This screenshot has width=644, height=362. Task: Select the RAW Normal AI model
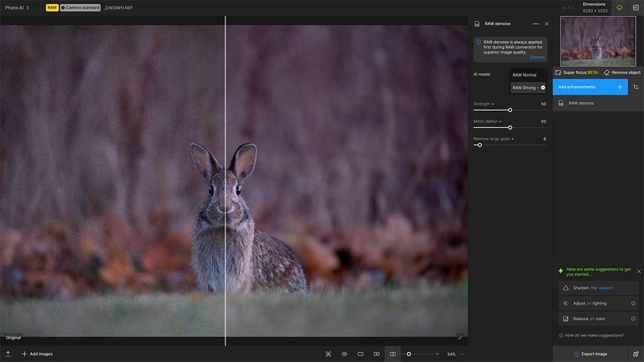coord(528,75)
